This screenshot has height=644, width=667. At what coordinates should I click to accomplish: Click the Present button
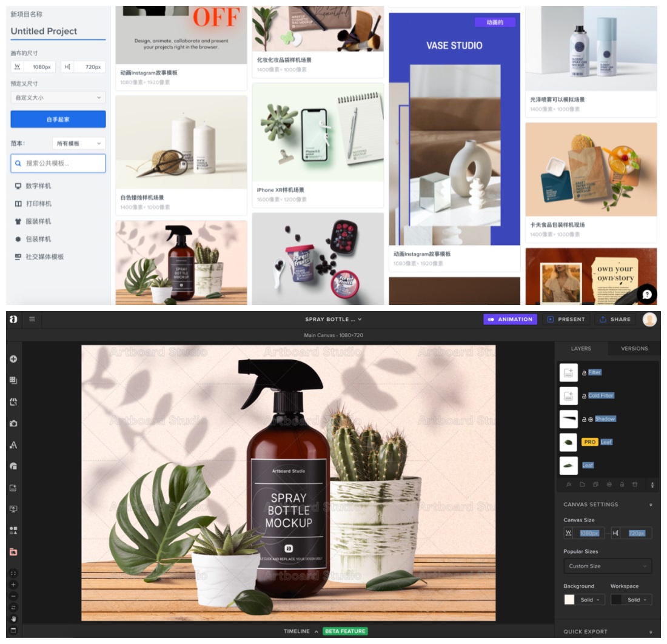point(566,319)
